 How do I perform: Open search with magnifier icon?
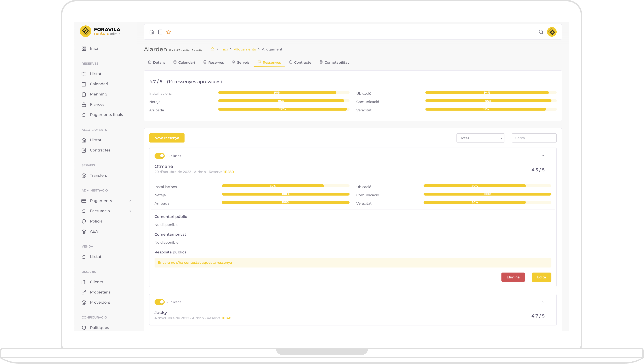(541, 32)
